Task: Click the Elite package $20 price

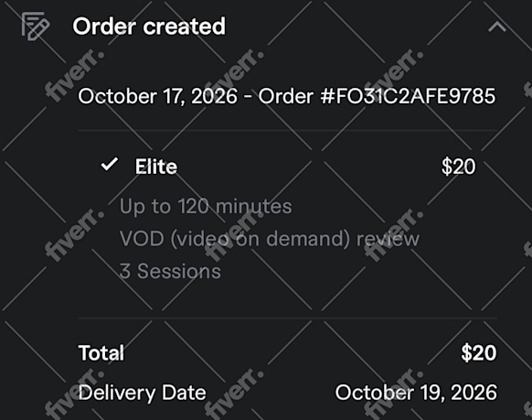Action: [458, 167]
